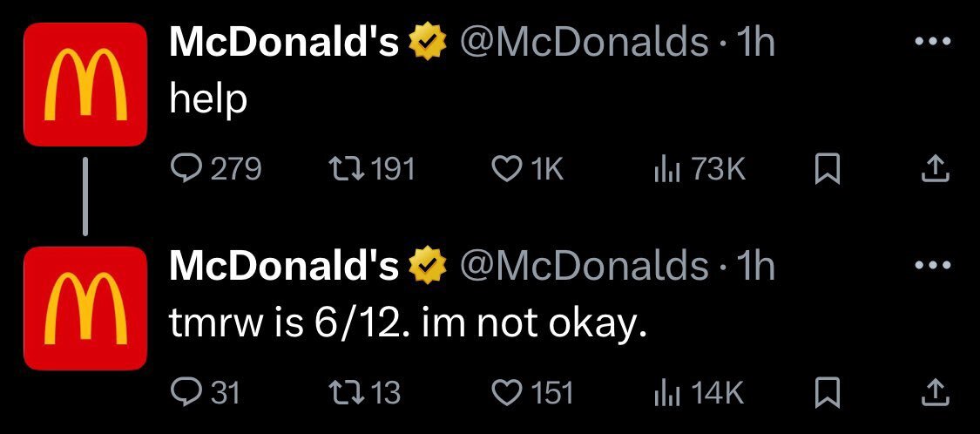Share the "help" tweet

(x=936, y=169)
